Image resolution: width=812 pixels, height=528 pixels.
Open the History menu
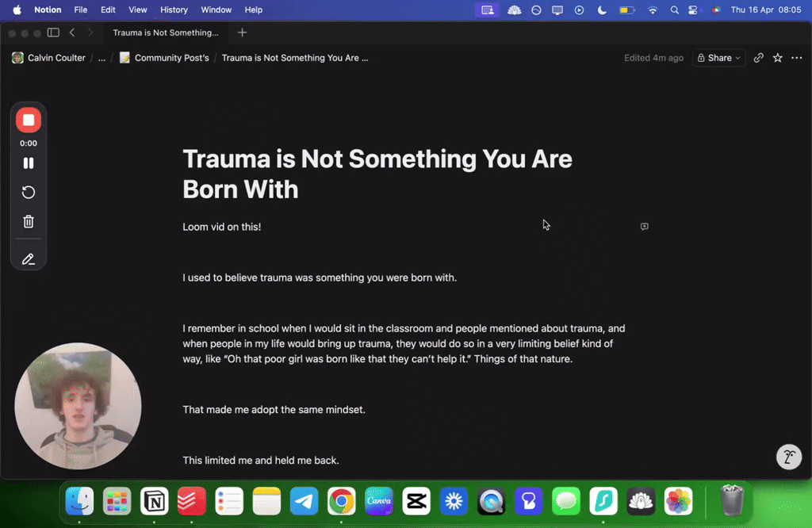click(174, 10)
